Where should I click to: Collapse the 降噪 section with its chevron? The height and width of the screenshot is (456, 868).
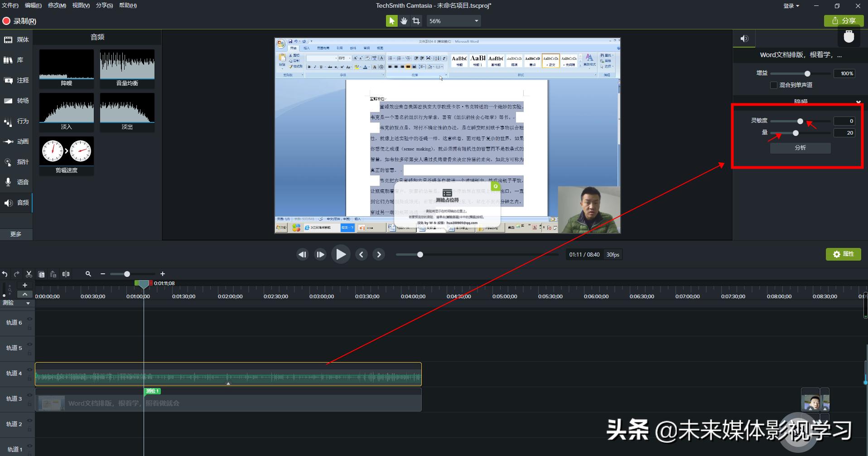pos(858,102)
